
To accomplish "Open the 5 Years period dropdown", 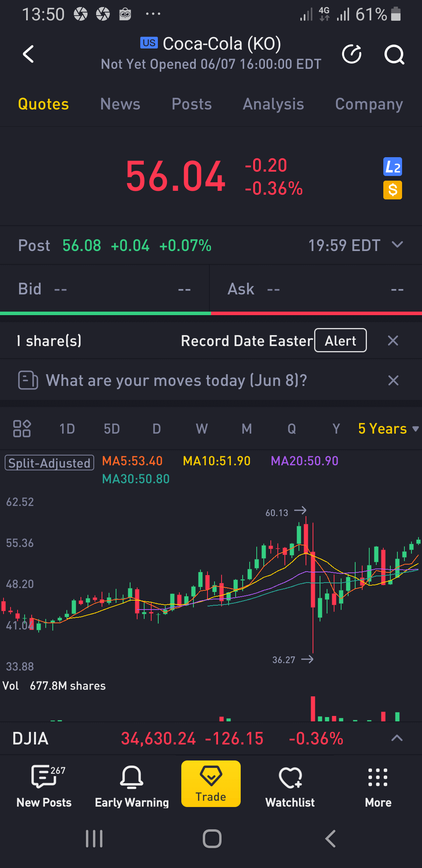I will click(388, 429).
